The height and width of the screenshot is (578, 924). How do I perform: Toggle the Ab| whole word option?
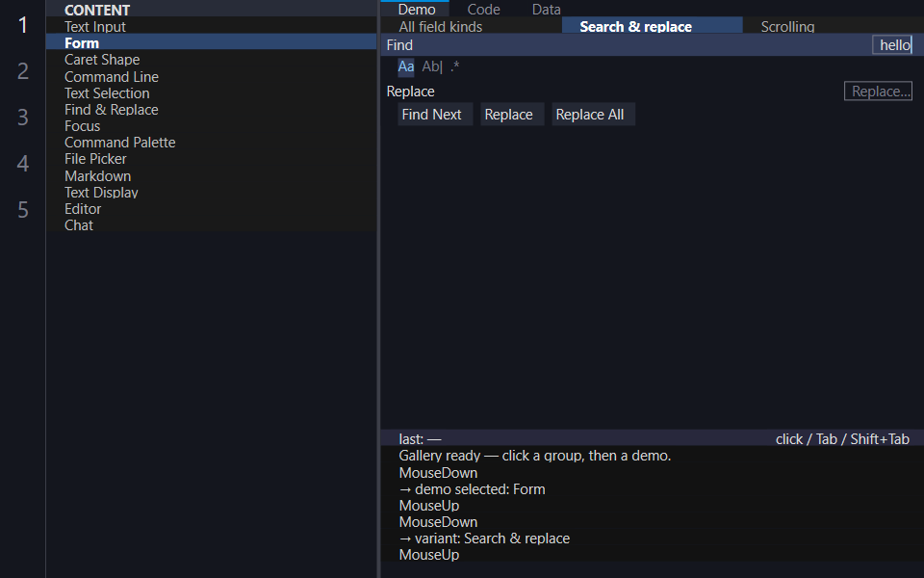(432, 66)
